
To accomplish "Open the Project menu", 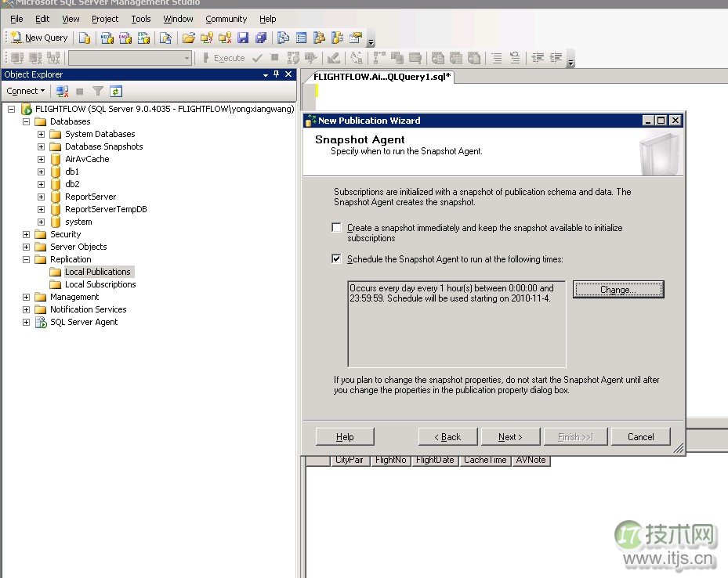I will (105, 19).
